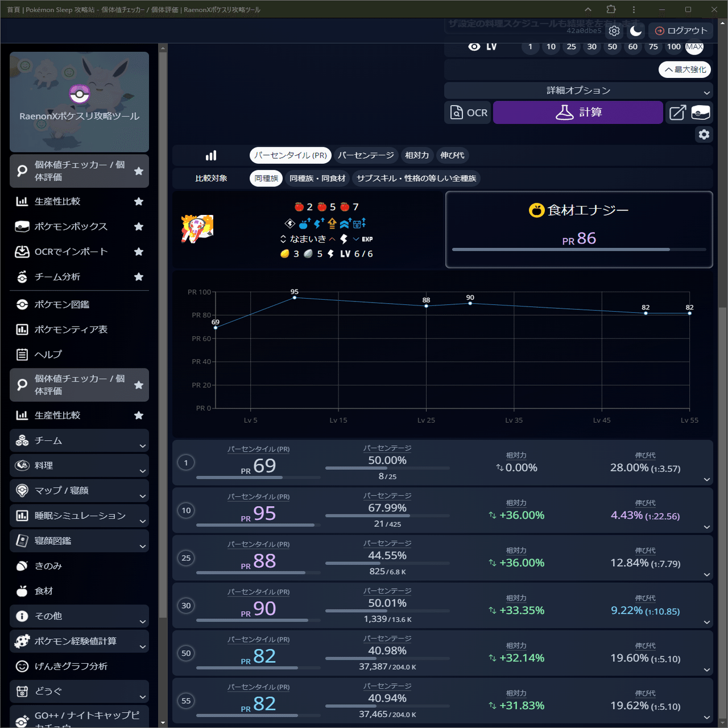
Task: Expand 睡眠シミュレーション sidebar group
Action: click(79, 515)
